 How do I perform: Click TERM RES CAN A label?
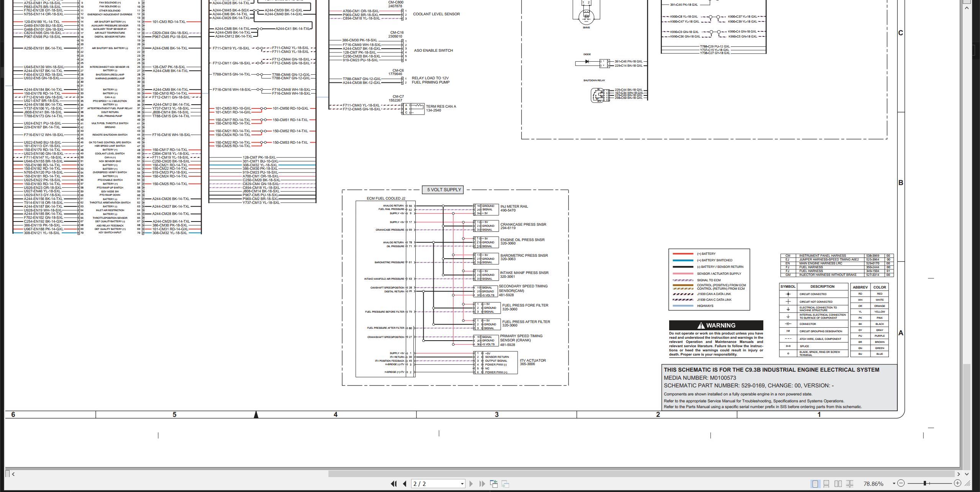pyautogui.click(x=441, y=107)
